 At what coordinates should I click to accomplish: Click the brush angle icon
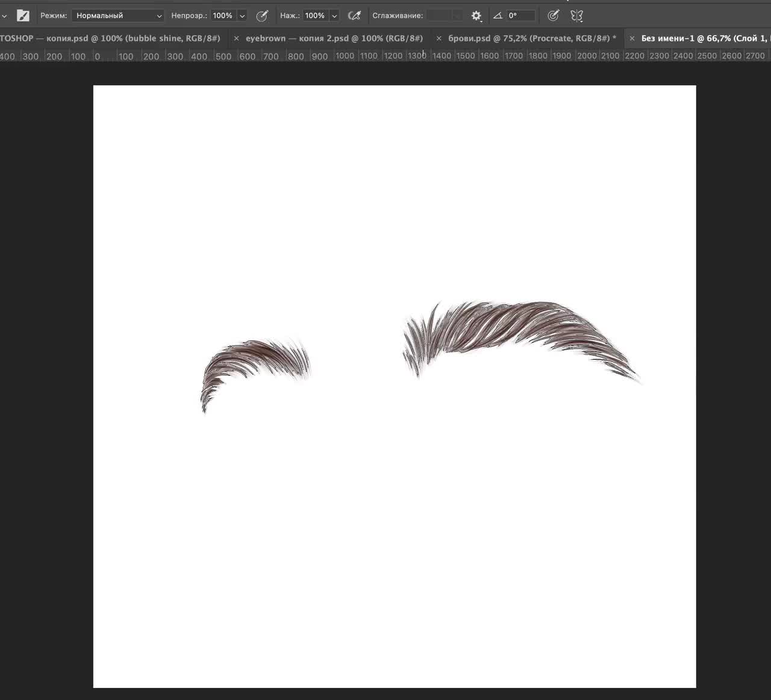[x=498, y=16]
